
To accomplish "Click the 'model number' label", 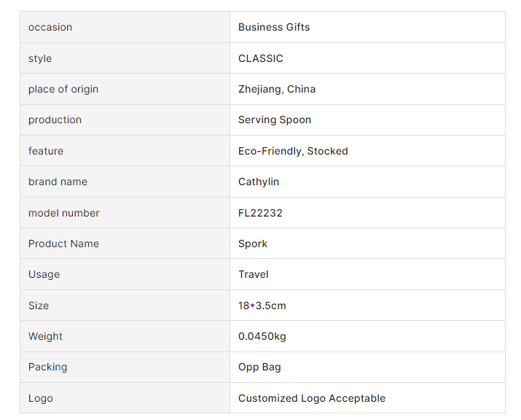I will [x=64, y=213].
